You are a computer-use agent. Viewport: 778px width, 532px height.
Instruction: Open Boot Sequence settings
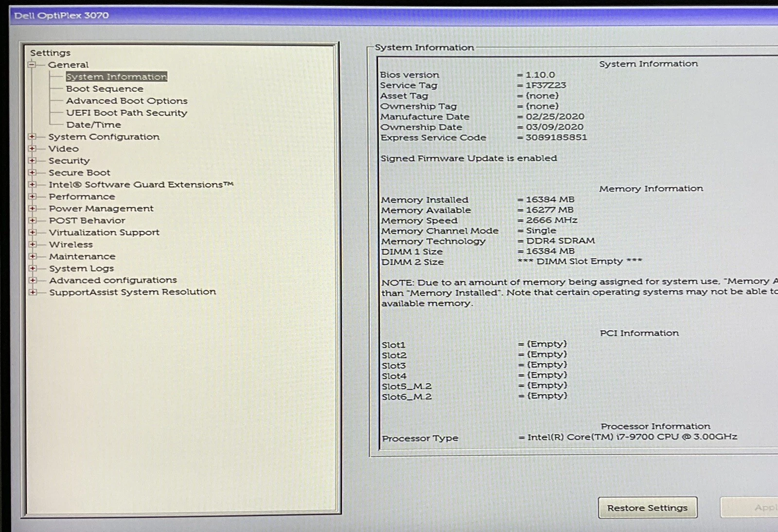tap(105, 89)
